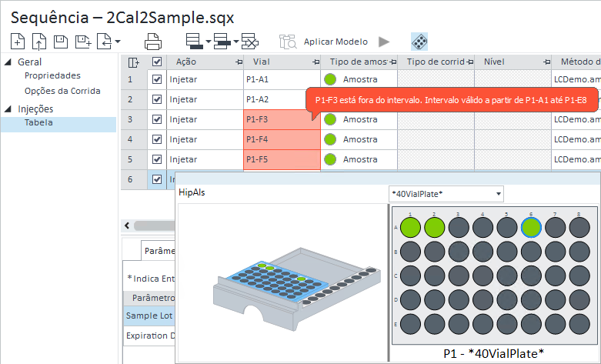
Task: Click the print sequence icon
Action: (153, 42)
